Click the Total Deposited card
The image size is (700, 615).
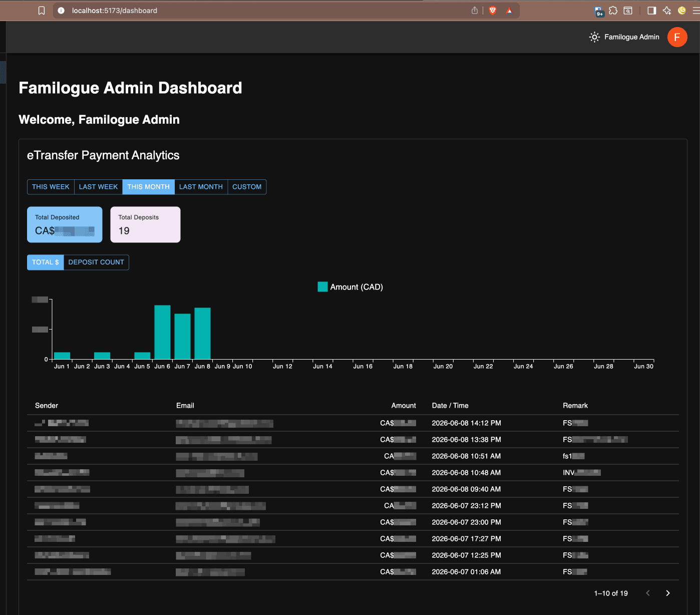tap(65, 224)
